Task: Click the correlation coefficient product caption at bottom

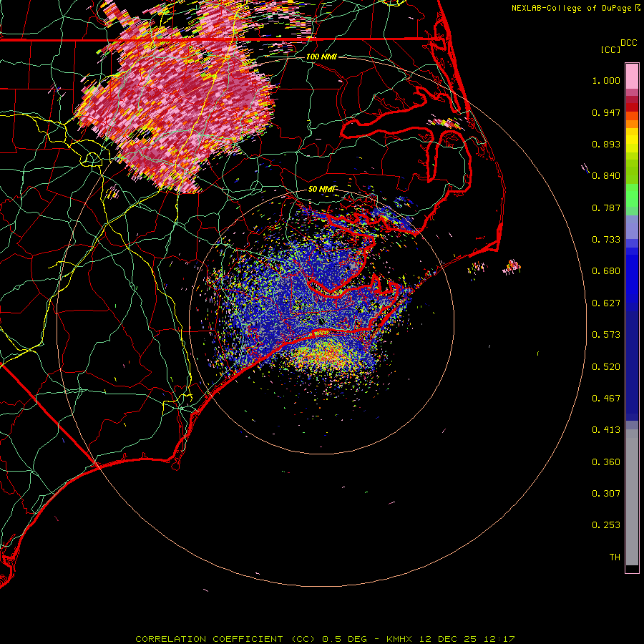Action: [x=325, y=639]
